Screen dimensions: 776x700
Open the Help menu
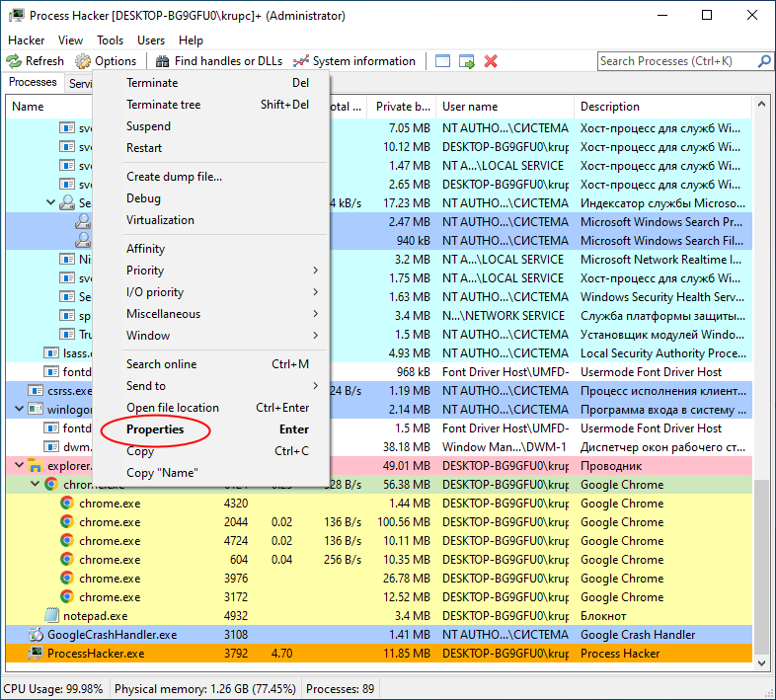pos(191,40)
